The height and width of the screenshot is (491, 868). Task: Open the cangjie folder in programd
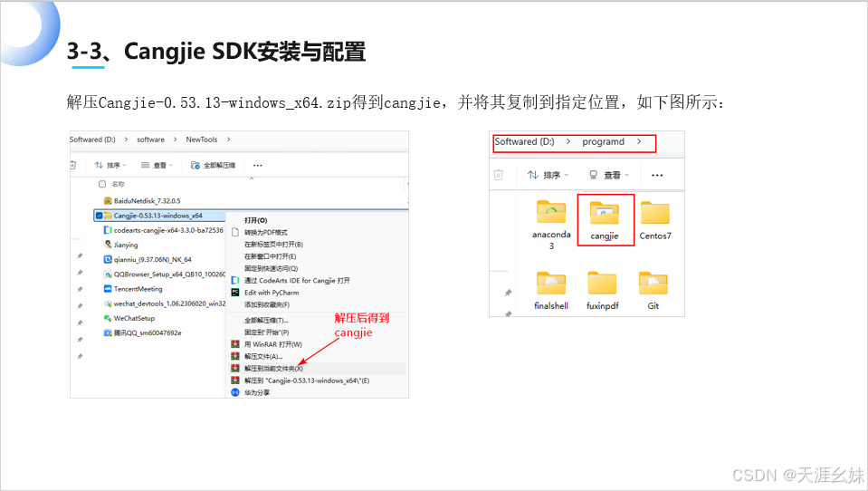pos(605,220)
